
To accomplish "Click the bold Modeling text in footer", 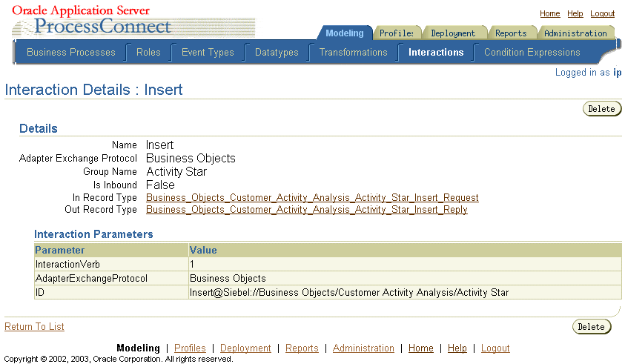I will point(138,348).
